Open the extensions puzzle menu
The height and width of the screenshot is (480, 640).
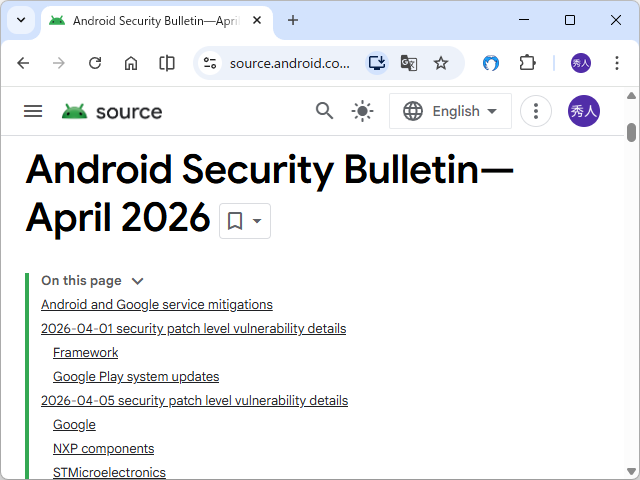coord(527,63)
